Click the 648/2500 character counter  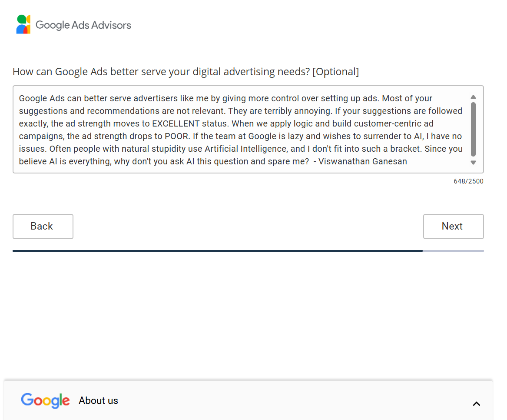tap(468, 181)
